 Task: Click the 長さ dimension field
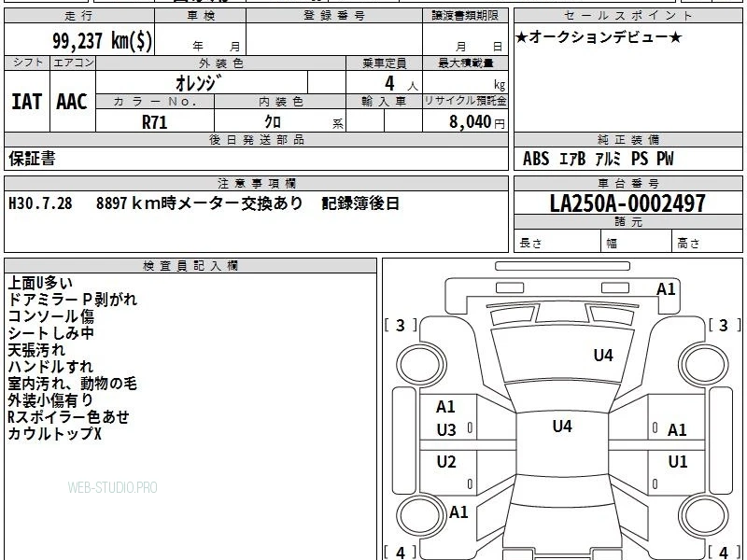click(x=557, y=242)
